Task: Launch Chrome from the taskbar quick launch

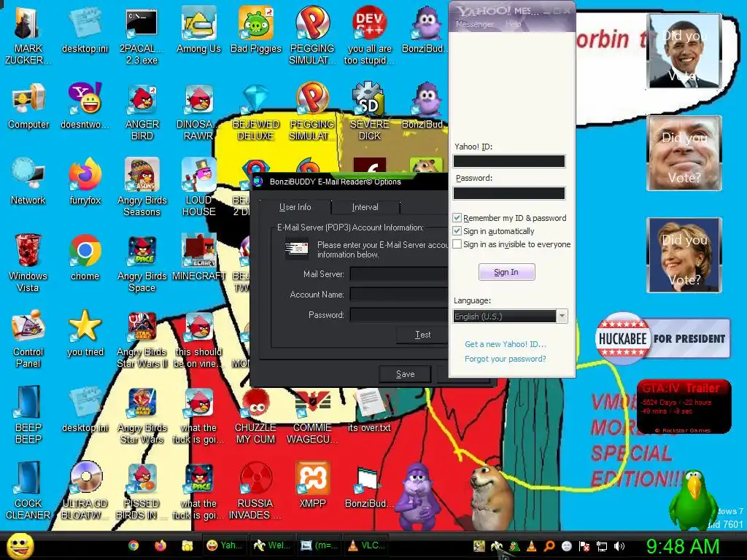Action: [133, 545]
